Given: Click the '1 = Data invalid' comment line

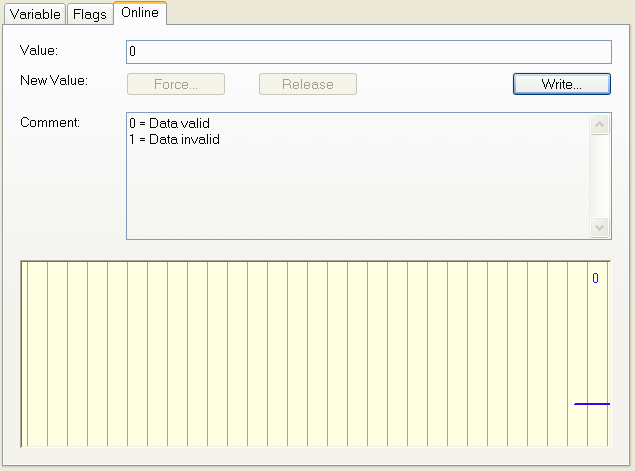Looking at the screenshot, I should click(x=175, y=139).
